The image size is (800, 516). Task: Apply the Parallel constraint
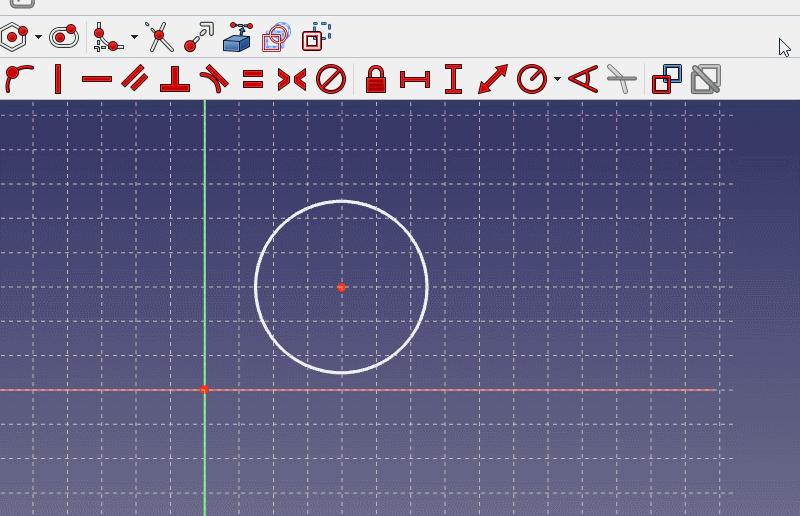(x=135, y=78)
